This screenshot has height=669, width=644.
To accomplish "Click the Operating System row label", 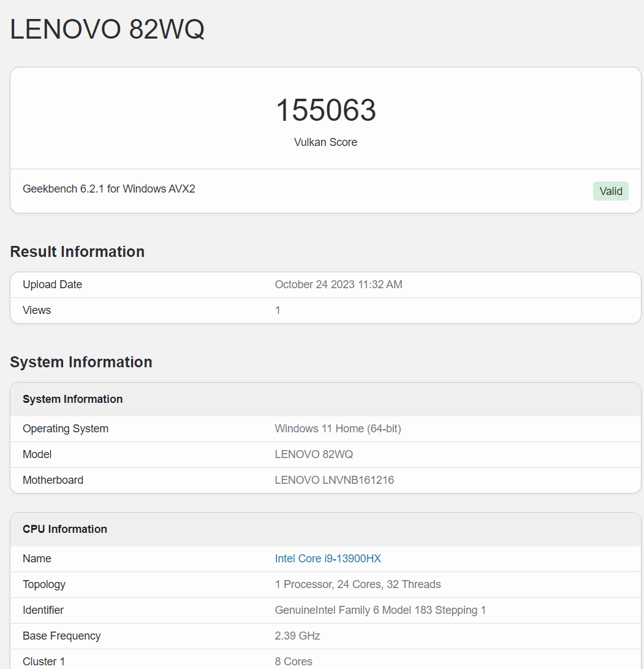I will pos(66,429).
